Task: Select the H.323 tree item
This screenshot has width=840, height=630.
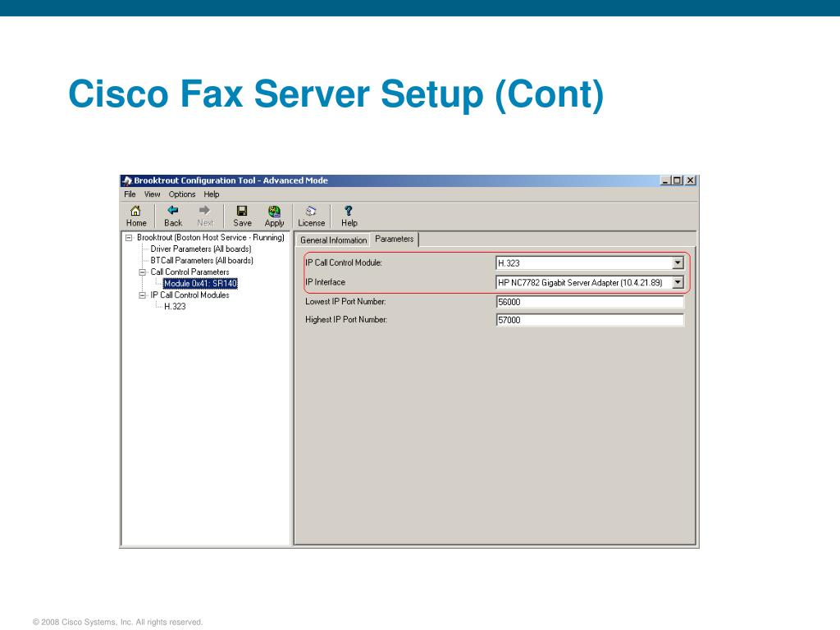Action: tap(175, 307)
